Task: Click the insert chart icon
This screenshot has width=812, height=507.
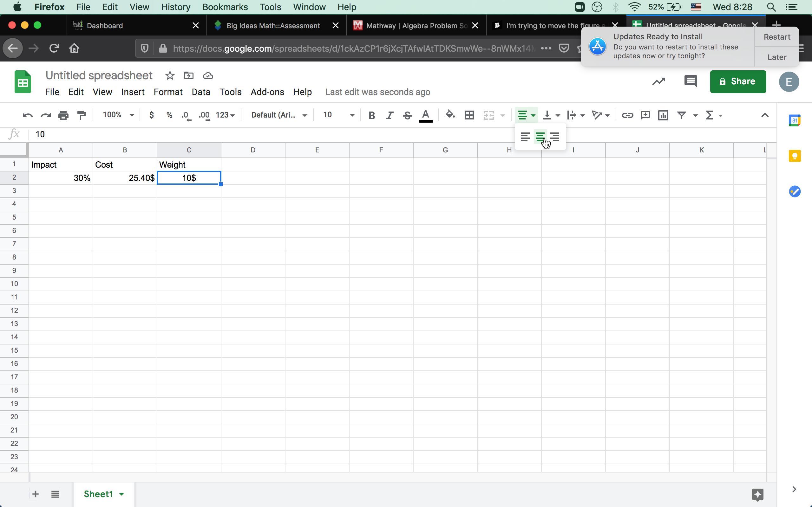Action: pyautogui.click(x=663, y=115)
